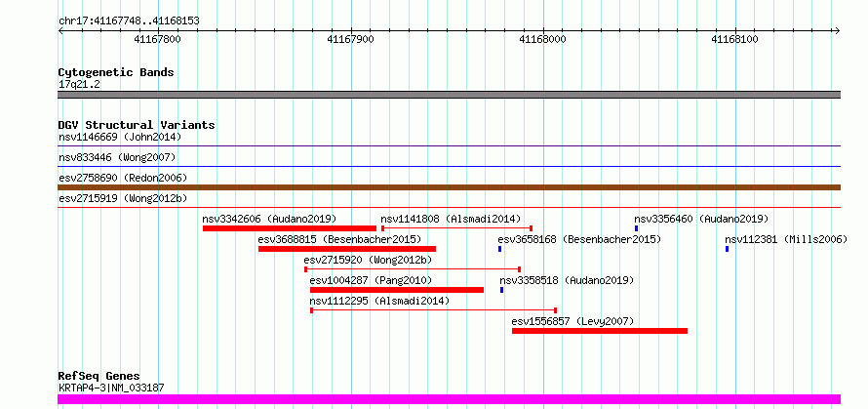Click the esv2715920 (Wong2012b) variant line

click(x=413, y=269)
